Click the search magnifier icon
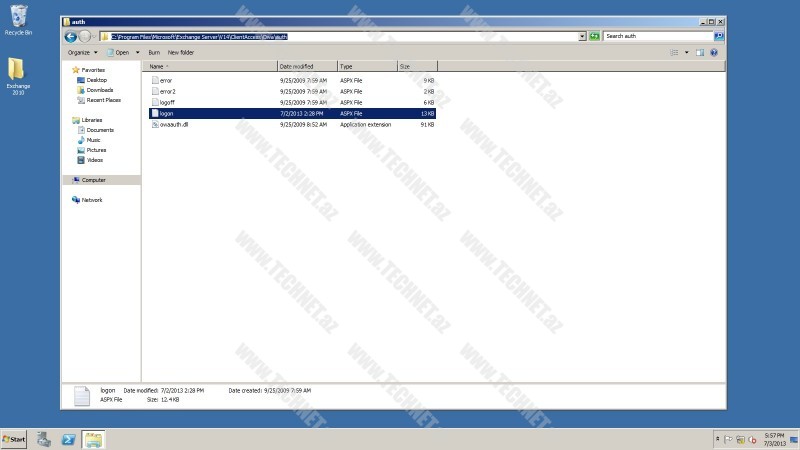 coord(719,36)
